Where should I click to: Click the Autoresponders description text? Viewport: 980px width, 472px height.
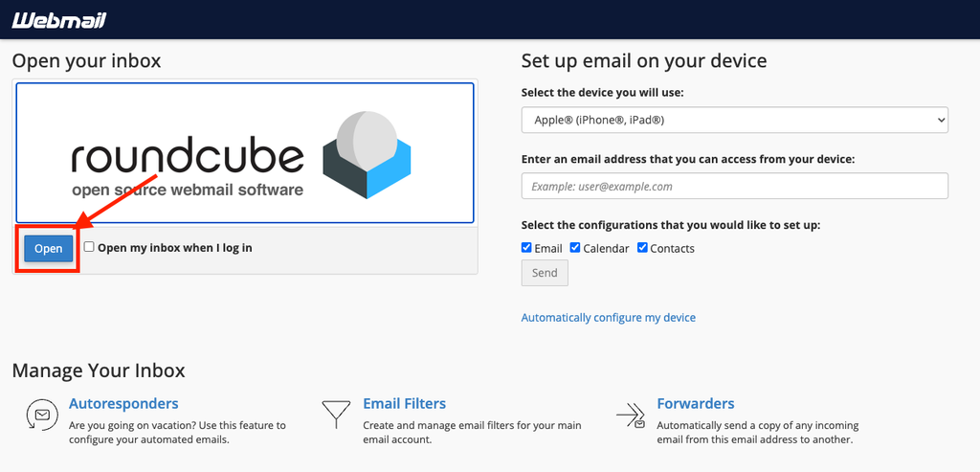(177, 432)
